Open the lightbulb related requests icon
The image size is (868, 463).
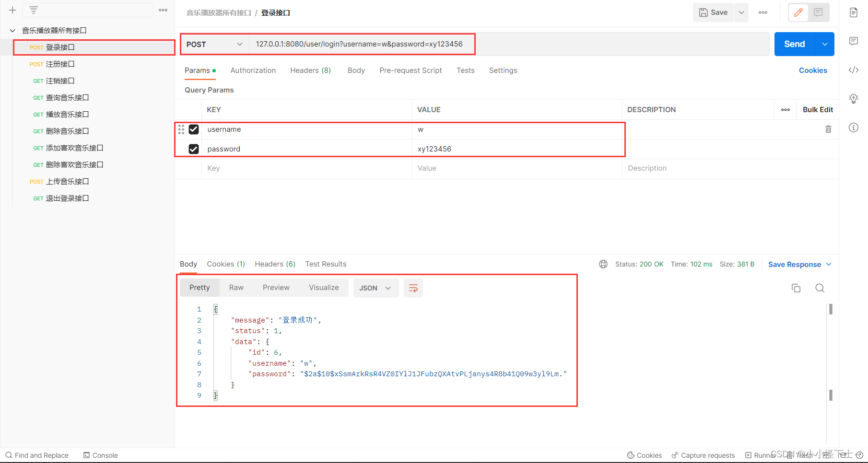(x=854, y=99)
